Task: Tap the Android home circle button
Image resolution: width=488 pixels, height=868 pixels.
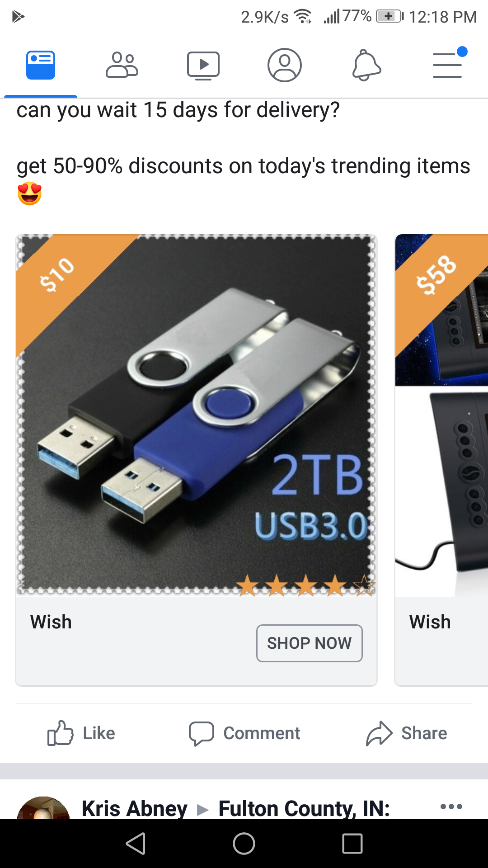Action: (244, 844)
